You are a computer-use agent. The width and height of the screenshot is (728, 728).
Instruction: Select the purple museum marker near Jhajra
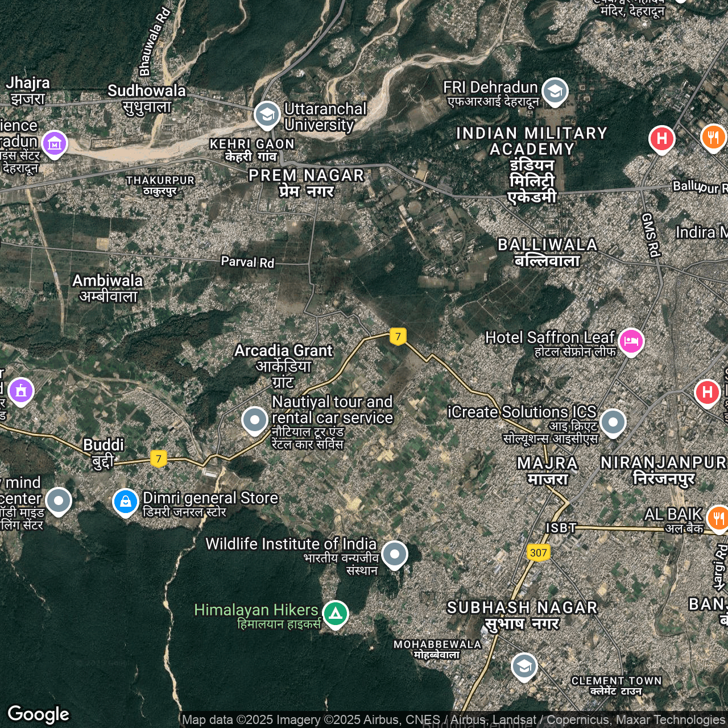coord(55,143)
